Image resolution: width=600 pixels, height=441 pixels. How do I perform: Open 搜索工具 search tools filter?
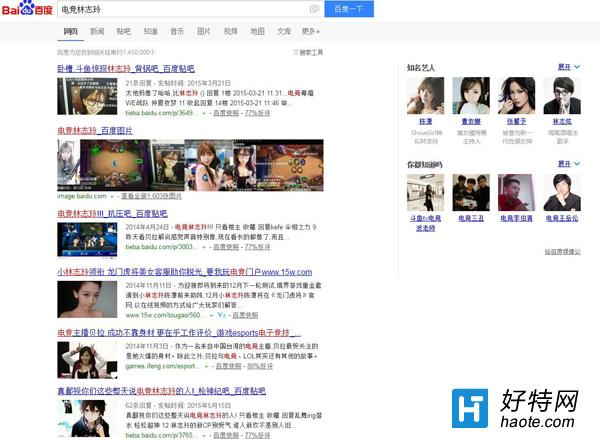308,52
